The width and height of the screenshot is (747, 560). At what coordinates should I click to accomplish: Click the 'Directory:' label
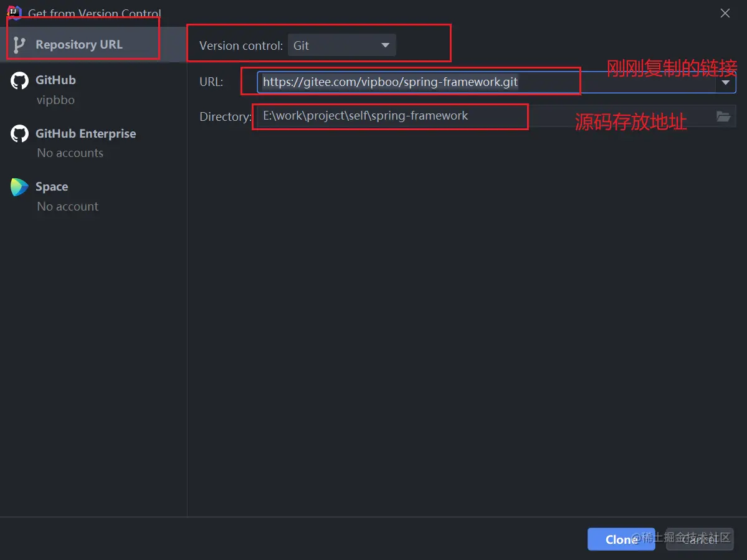(226, 116)
